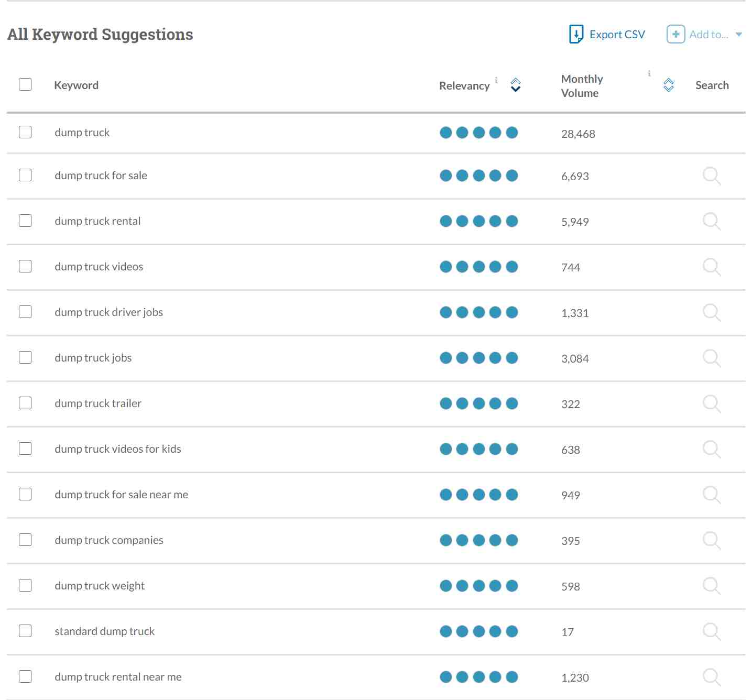Click the search icon for dump truck for sale
752x700 pixels.
pos(711,176)
